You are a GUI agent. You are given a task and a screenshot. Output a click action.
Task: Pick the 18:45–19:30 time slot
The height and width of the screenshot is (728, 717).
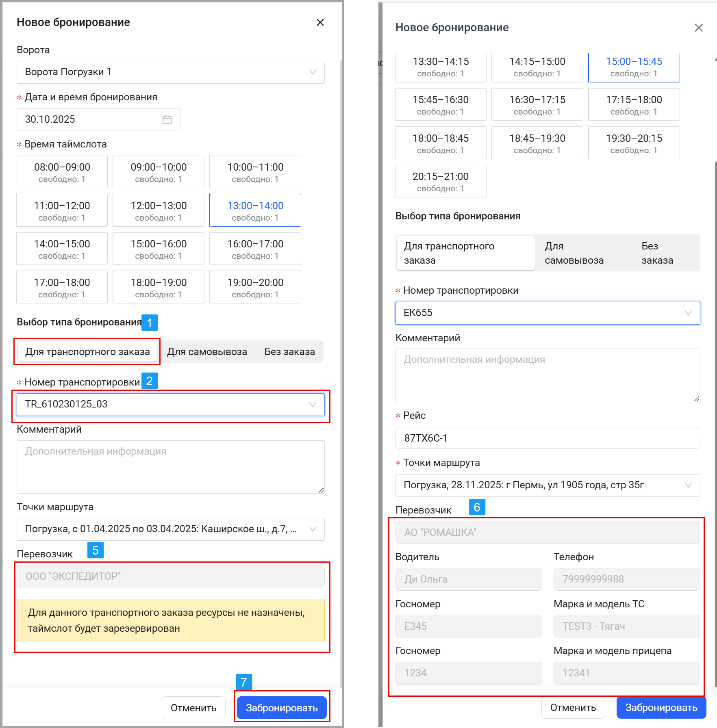point(537,143)
